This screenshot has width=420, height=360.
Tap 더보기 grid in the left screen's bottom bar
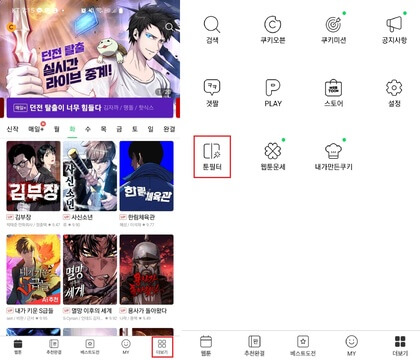click(x=162, y=347)
